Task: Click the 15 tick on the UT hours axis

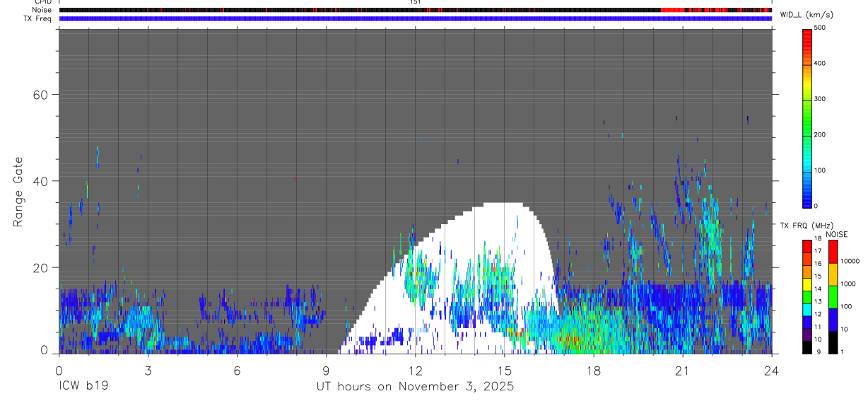Action: (504, 370)
